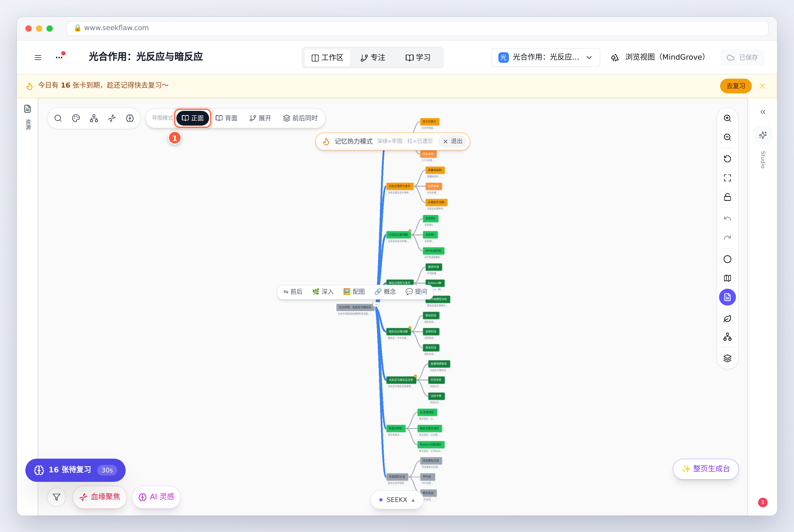Switch to the 工作区 tab
This screenshot has height=532, width=794.
[x=327, y=58]
